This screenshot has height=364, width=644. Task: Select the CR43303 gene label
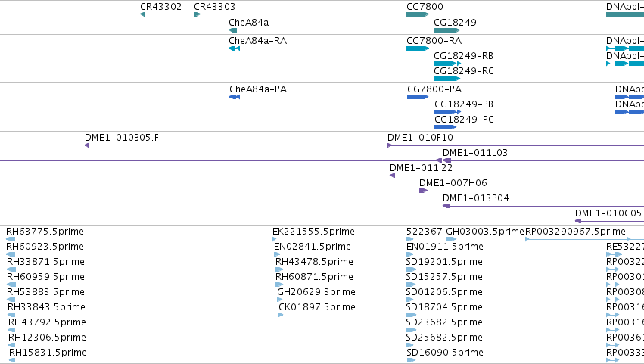pos(214,7)
